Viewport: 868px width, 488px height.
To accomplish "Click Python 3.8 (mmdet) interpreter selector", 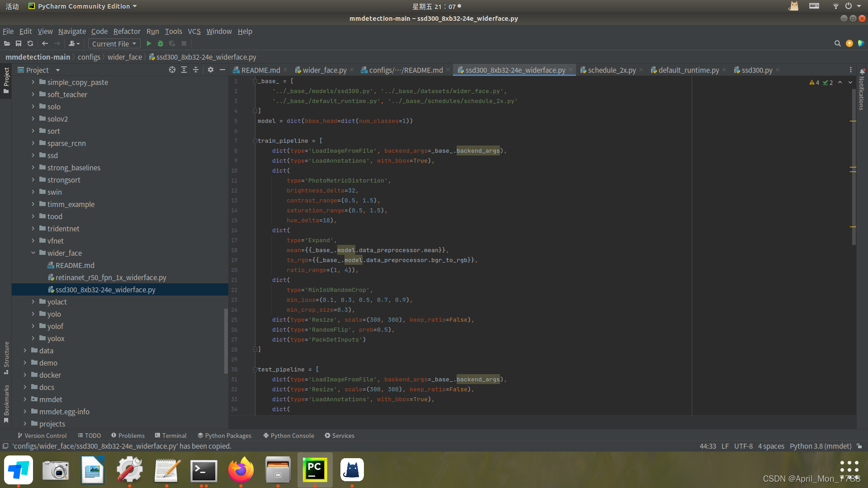I will [x=820, y=446].
